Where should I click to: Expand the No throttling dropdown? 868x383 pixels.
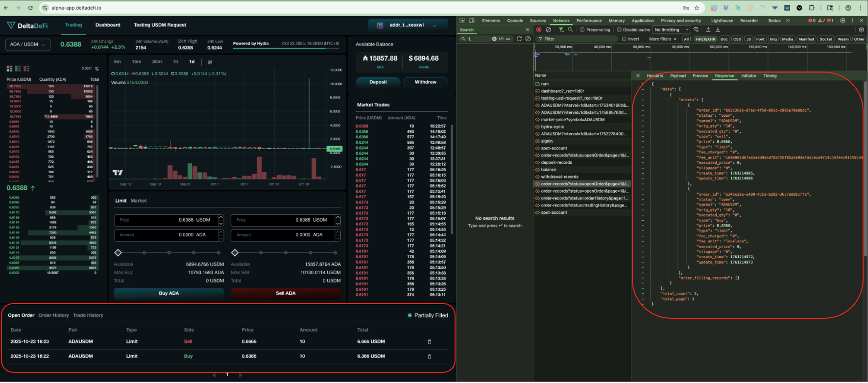671,30
